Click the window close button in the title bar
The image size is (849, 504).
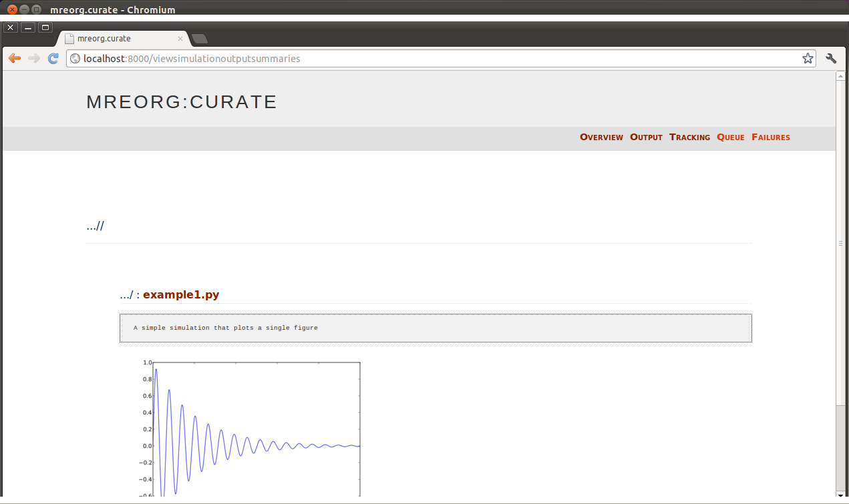(11, 9)
